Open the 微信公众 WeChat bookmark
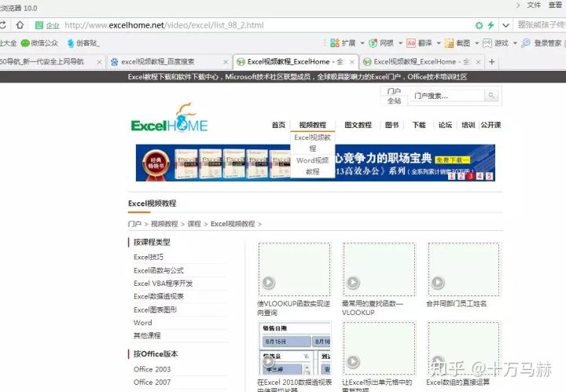Viewport: 566px width, 392px height. pyautogui.click(x=39, y=43)
